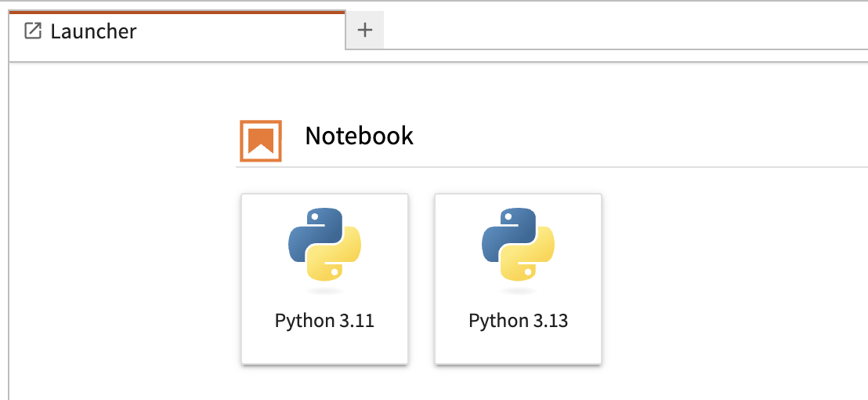Click the Notebook section heading text
This screenshot has width=868, height=400.
359,136
